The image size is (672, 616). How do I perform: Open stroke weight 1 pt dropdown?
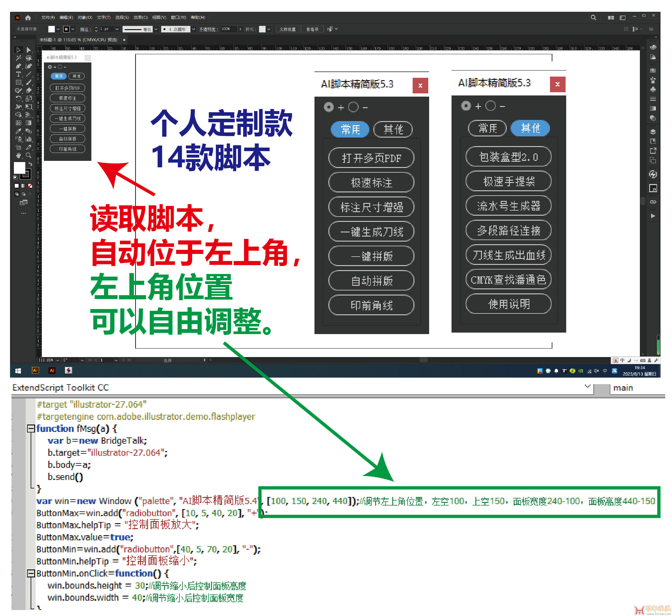[x=117, y=29]
